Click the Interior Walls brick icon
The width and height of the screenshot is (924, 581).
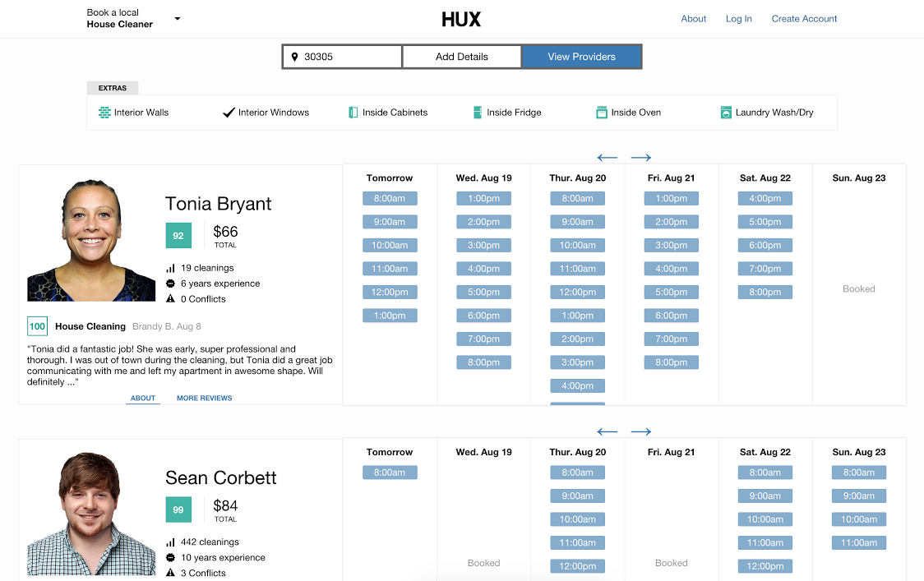pyautogui.click(x=104, y=113)
